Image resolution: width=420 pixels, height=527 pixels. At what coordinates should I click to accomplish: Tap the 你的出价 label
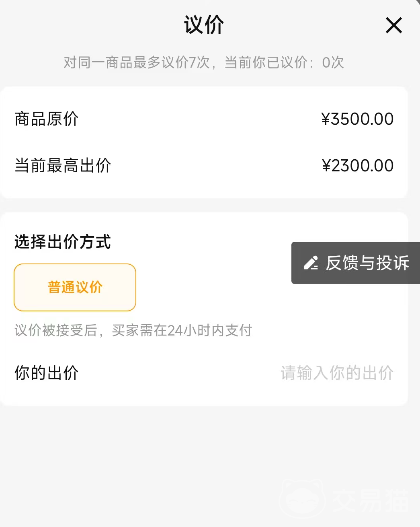point(47,373)
